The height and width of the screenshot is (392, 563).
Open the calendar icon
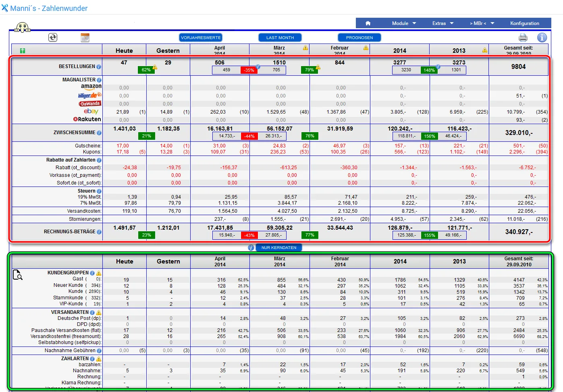[85, 37]
